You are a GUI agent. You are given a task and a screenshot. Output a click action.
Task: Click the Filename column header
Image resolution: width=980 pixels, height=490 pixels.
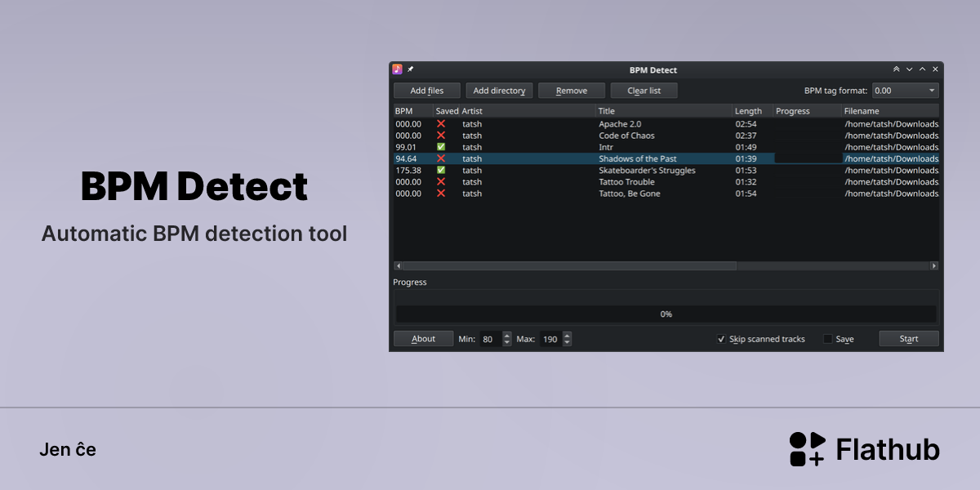point(890,111)
